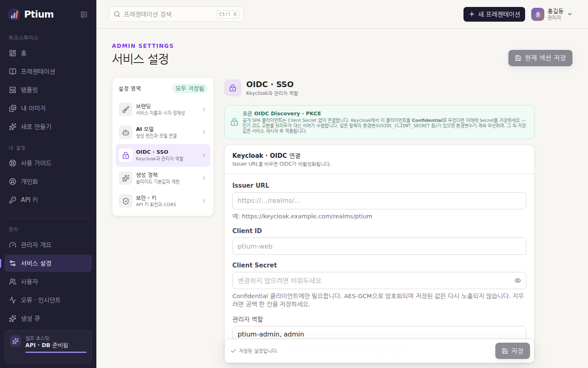Click the 브랜딩 brush icon

coord(125,110)
